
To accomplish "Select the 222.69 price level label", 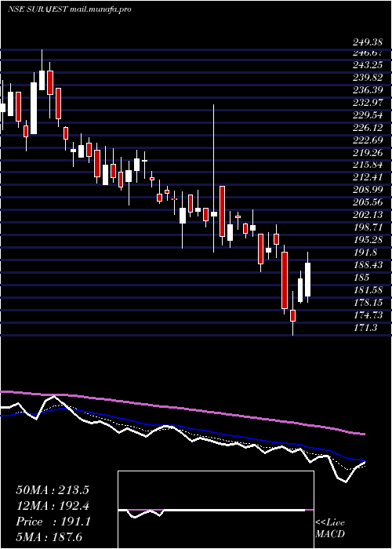I will (x=368, y=140).
